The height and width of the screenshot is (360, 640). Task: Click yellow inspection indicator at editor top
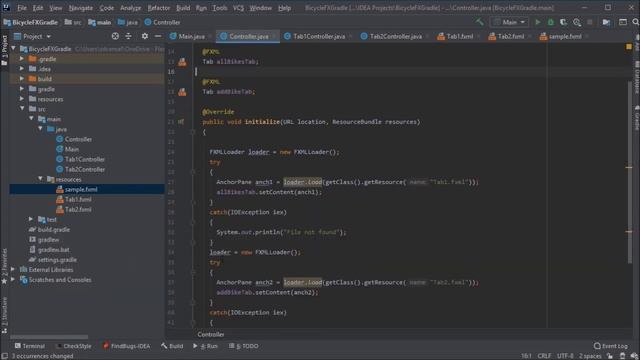[629, 47]
